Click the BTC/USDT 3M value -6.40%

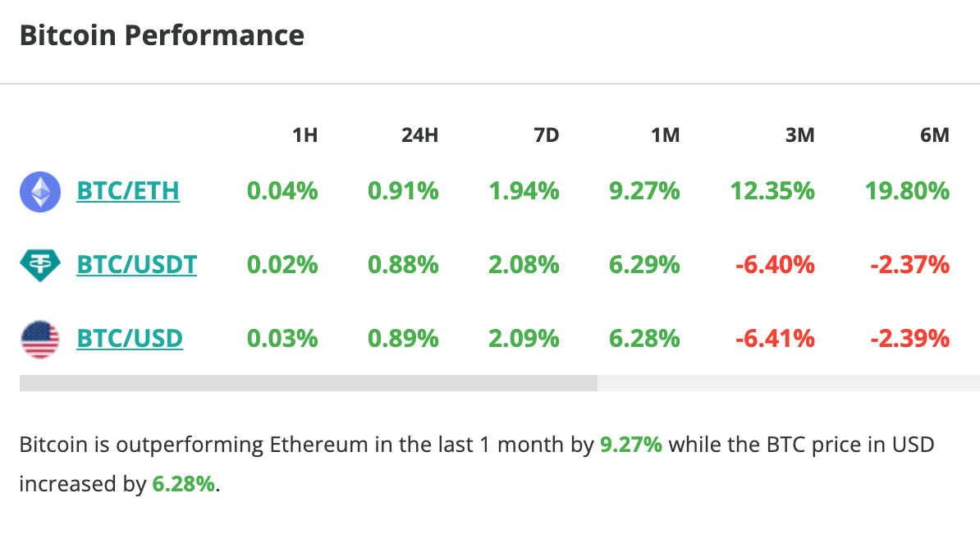pyautogui.click(x=772, y=266)
